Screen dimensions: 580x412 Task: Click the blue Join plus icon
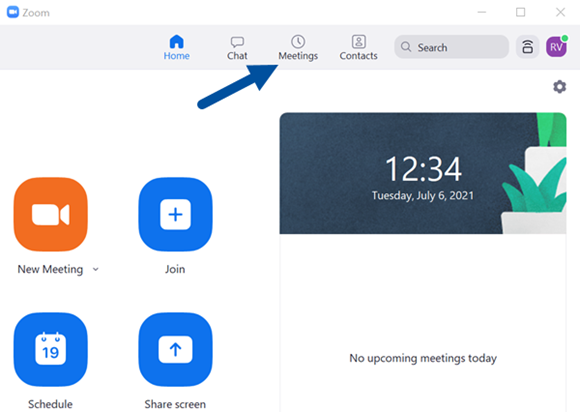point(175,215)
